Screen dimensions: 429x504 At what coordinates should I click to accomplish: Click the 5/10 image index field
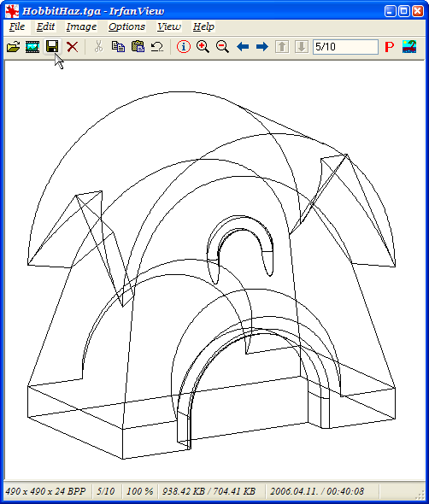click(x=346, y=47)
